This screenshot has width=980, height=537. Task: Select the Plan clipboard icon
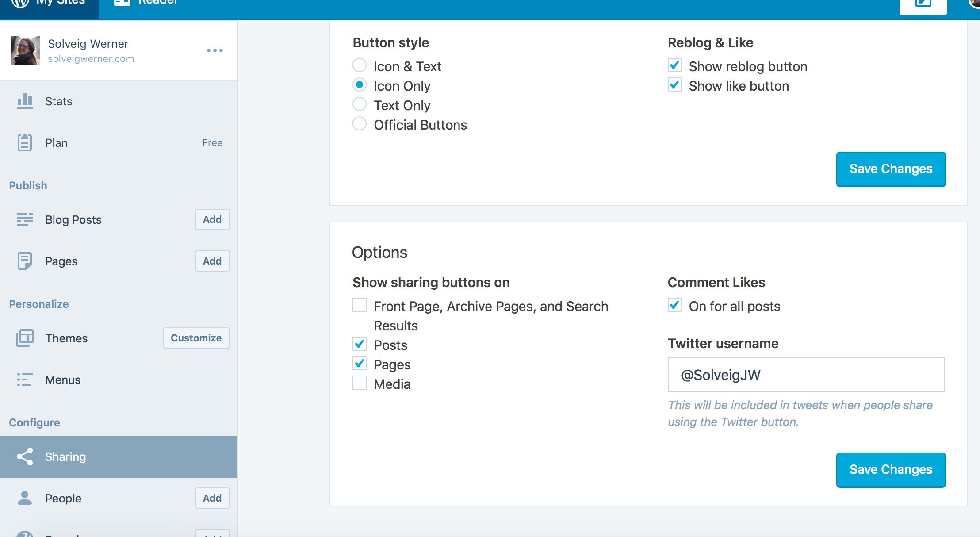24,142
